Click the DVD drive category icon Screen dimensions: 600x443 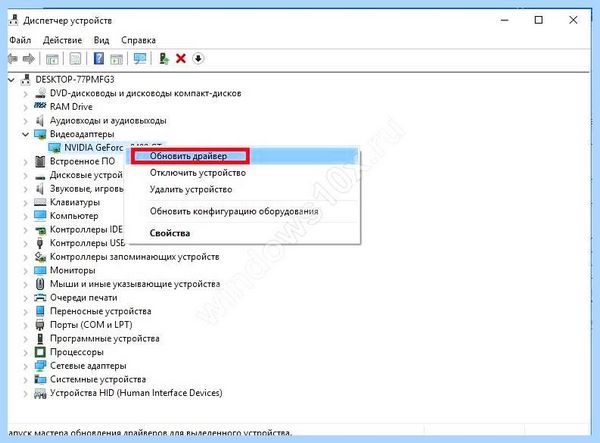tap(40, 93)
